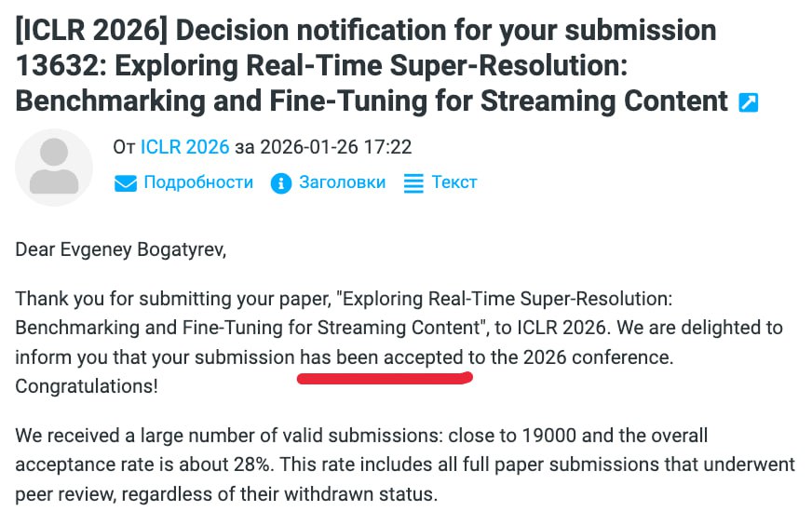The width and height of the screenshot is (812, 525).
Task: Show message Подробности details
Action: coord(198,182)
